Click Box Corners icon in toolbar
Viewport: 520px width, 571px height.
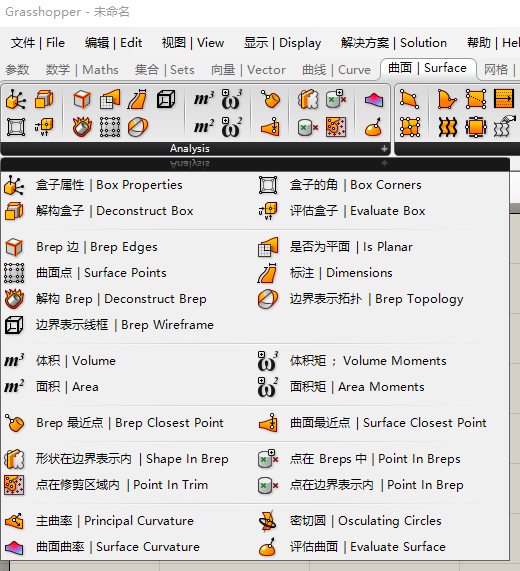(16, 127)
